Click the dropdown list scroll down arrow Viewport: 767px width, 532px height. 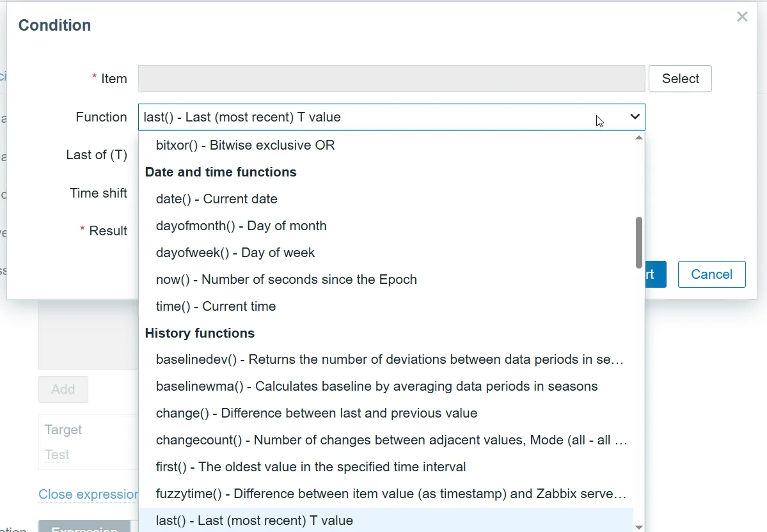tap(638, 527)
